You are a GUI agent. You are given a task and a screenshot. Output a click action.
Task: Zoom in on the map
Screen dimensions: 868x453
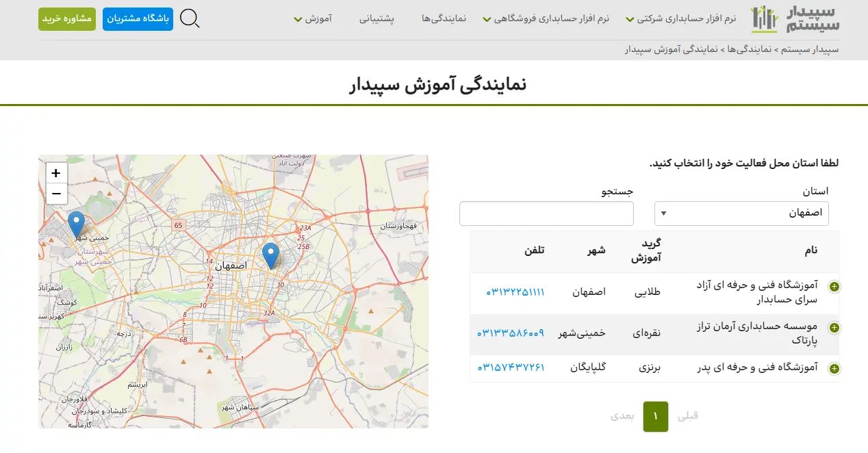point(56,173)
